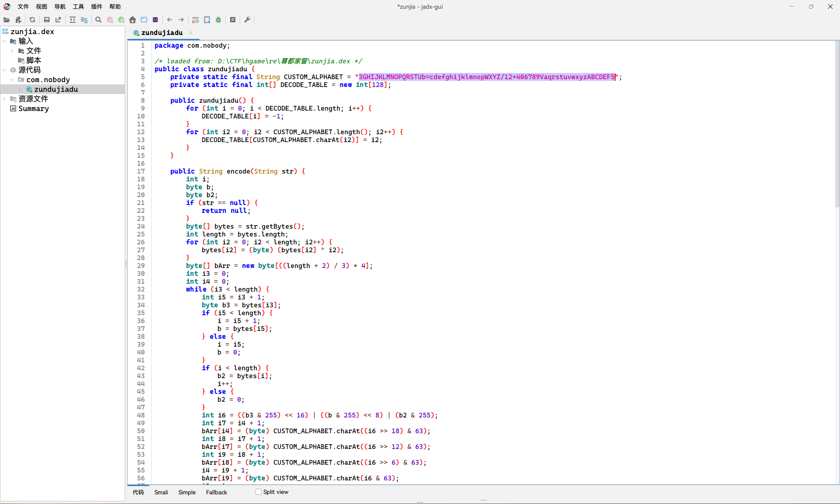Screen dimensions: 840x504
Task: Click the blue window application class icon
Action: point(144,20)
